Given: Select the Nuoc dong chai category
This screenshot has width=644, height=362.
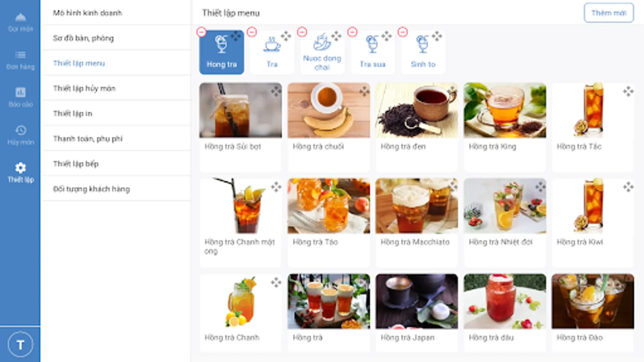Looking at the screenshot, I should point(322,52).
